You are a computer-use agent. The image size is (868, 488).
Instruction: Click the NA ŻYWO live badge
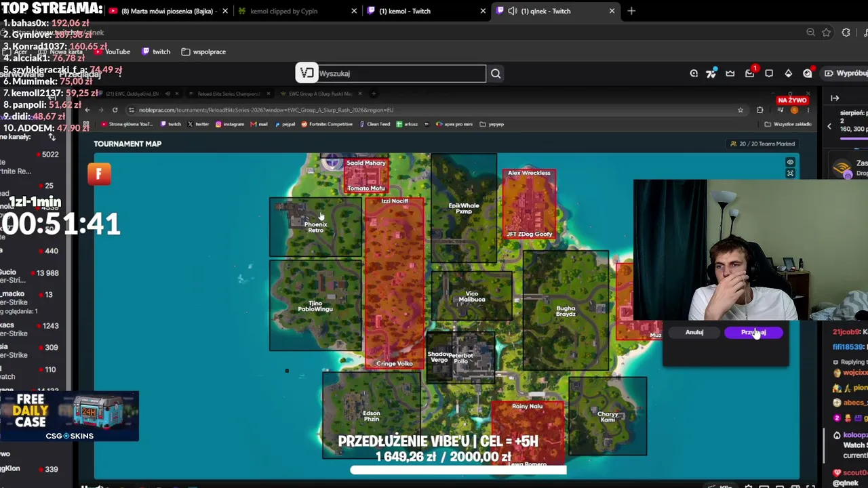pos(792,100)
